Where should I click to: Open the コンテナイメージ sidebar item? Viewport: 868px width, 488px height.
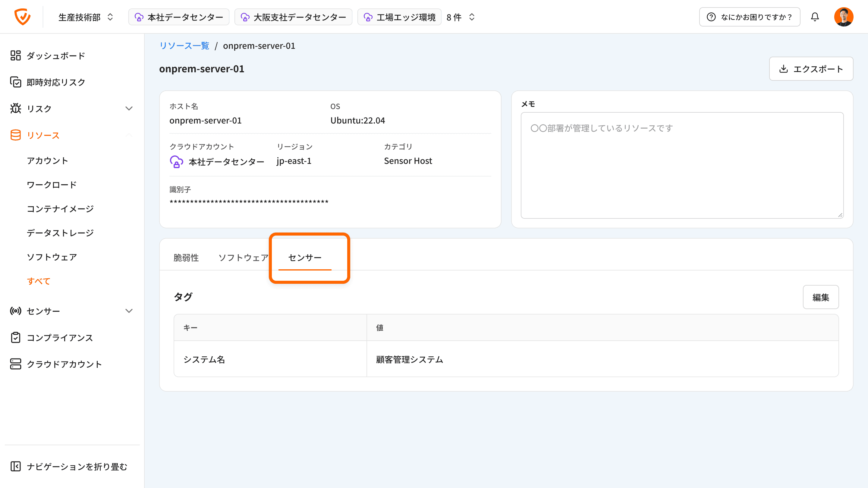(x=60, y=209)
